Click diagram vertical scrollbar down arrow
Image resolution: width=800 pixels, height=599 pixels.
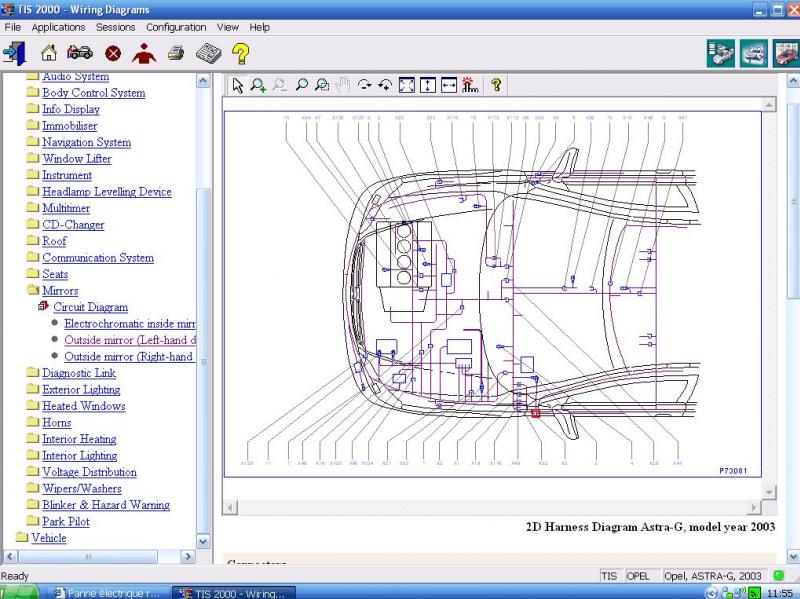(x=769, y=492)
